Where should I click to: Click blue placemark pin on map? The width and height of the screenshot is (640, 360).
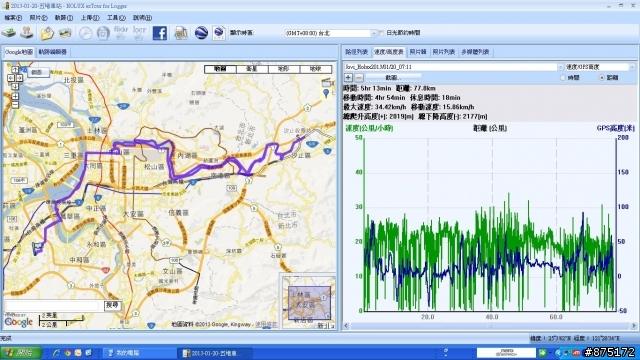pyautogui.click(x=326, y=93)
